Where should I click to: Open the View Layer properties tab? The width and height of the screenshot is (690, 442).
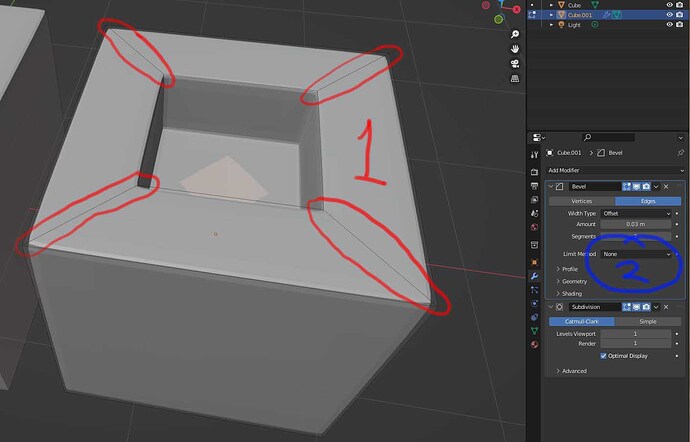click(x=534, y=199)
